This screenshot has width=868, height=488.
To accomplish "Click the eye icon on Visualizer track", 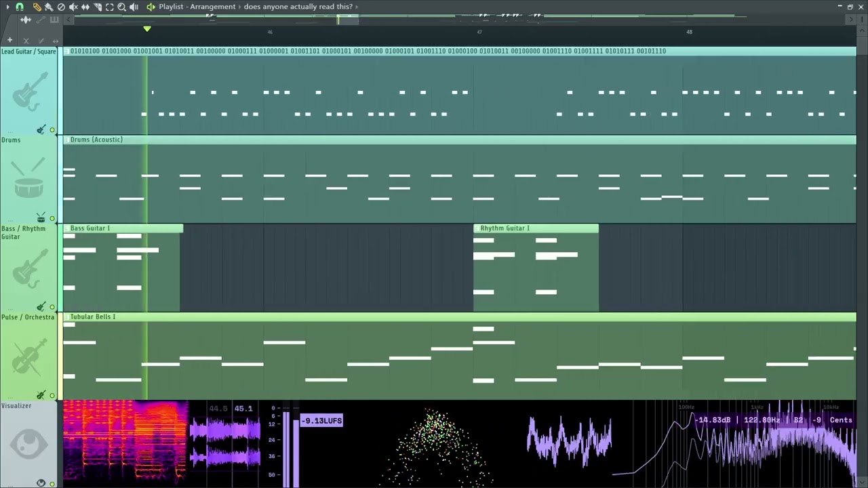I will 29,444.
